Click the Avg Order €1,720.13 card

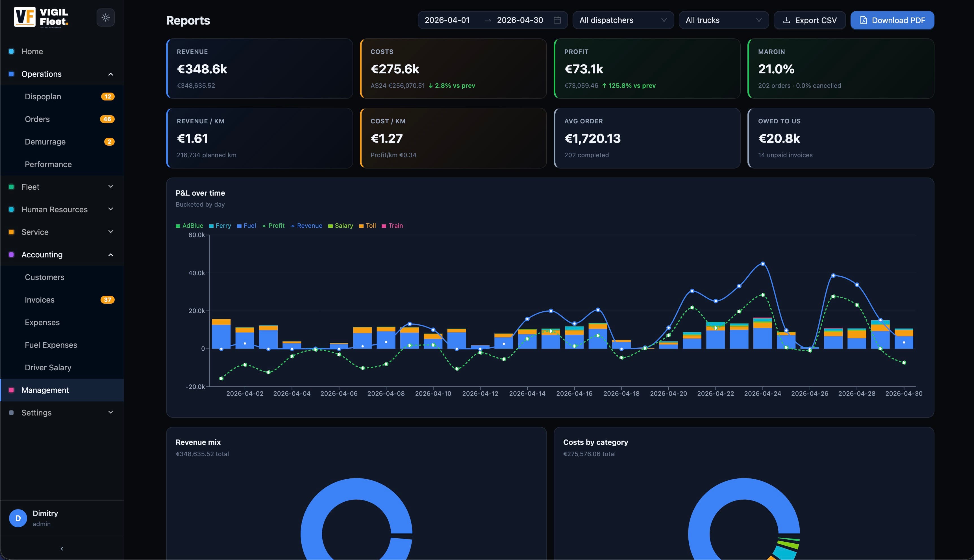click(x=647, y=138)
